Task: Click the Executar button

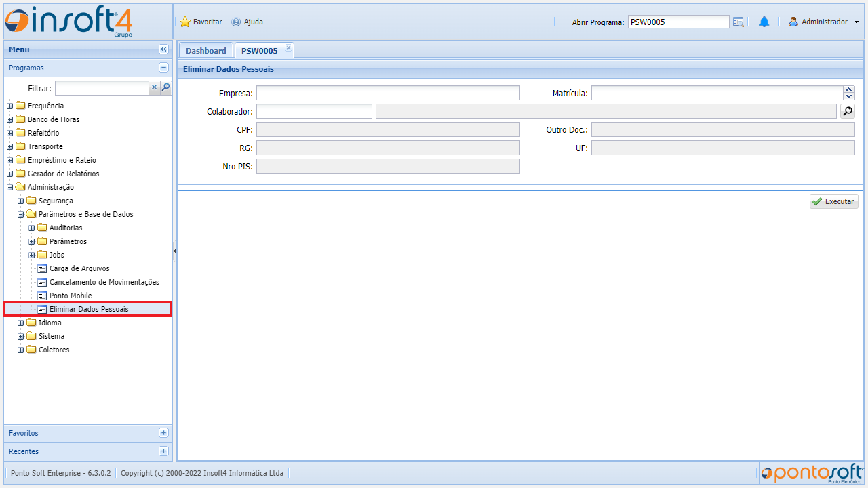Action: tap(833, 201)
